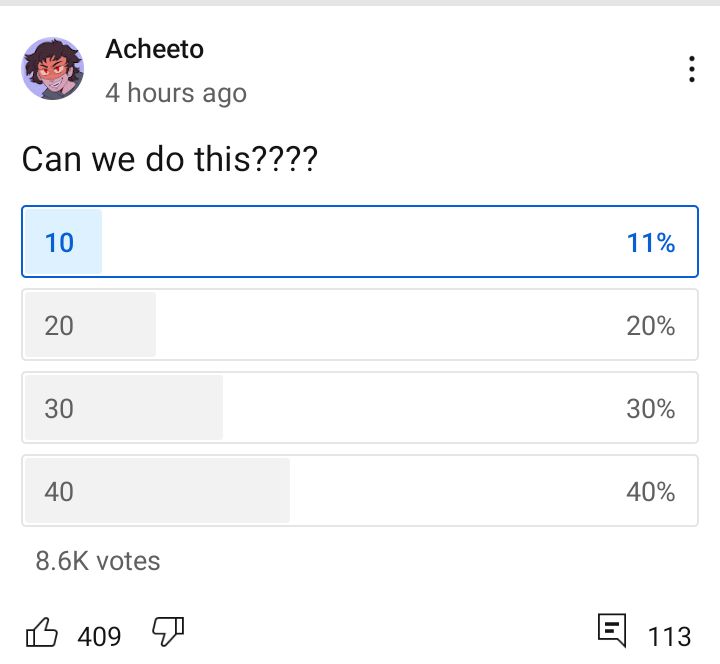Open the Acheeto channel name link
The image size is (720, 664).
[x=154, y=49]
